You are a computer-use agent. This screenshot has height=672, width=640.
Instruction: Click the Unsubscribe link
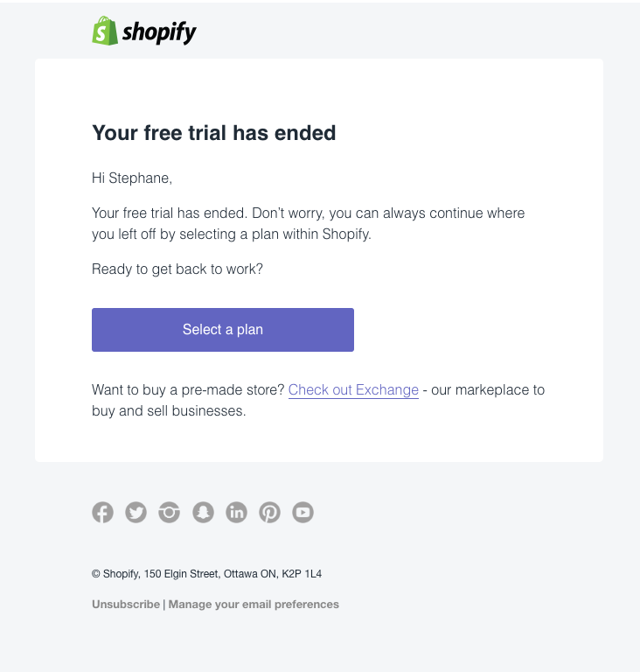[x=126, y=605]
